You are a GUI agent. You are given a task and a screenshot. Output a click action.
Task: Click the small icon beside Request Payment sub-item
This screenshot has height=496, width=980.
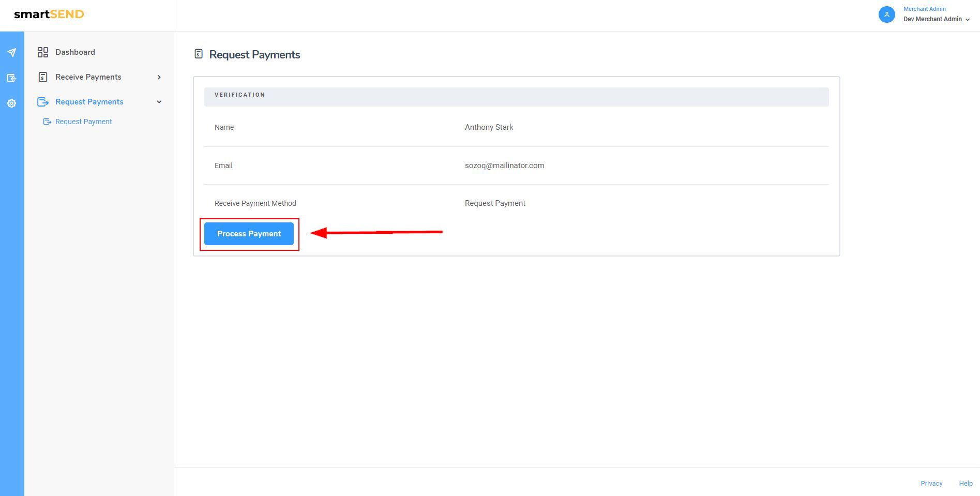(x=47, y=122)
